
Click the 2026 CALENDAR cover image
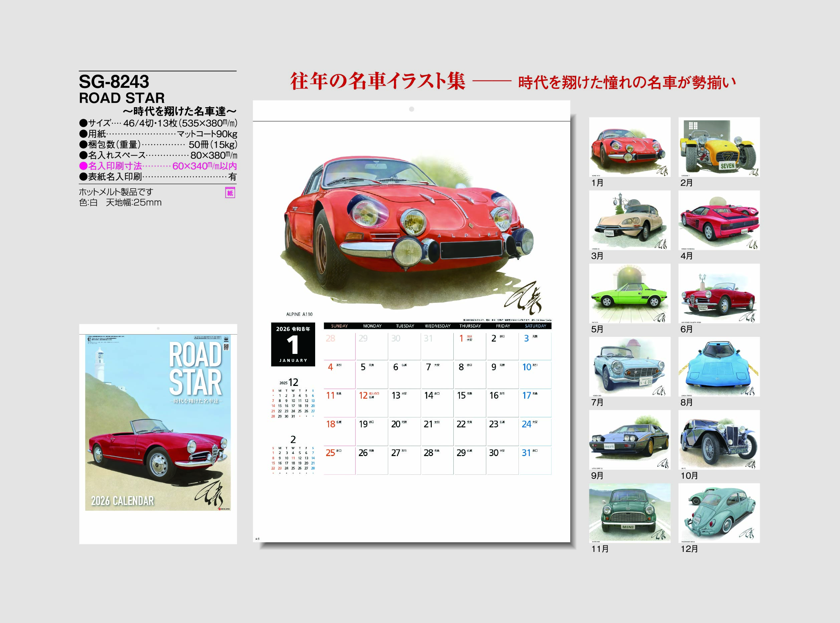click(x=158, y=422)
